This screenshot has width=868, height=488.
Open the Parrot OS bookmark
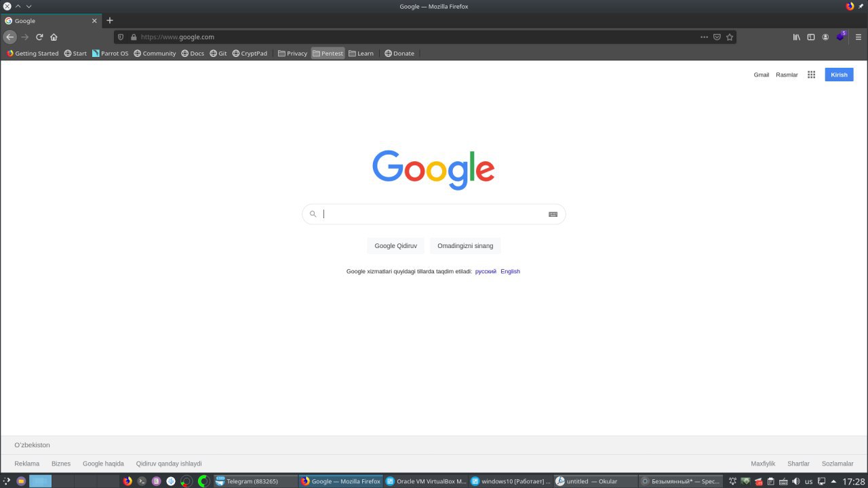(110, 54)
